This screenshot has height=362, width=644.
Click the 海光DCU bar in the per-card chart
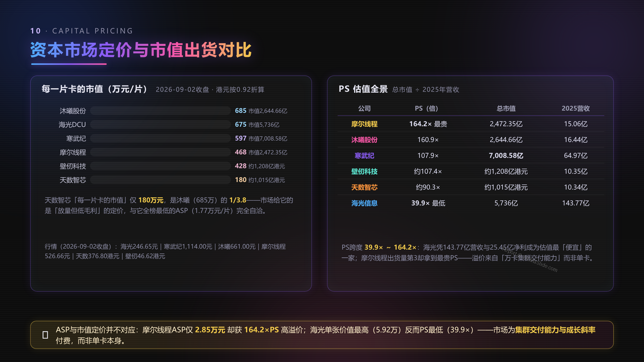tap(160, 125)
